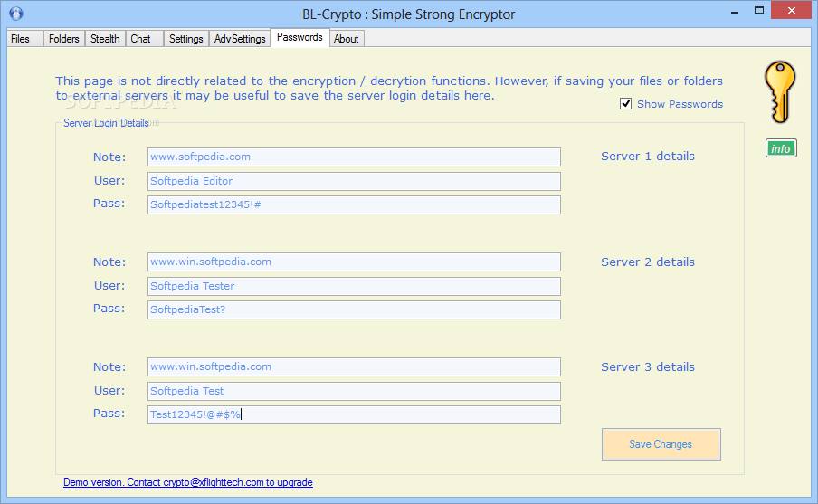Viewport: 818px width, 504px height.
Task: Click the Softpedia Editor user field
Action: coord(354,182)
